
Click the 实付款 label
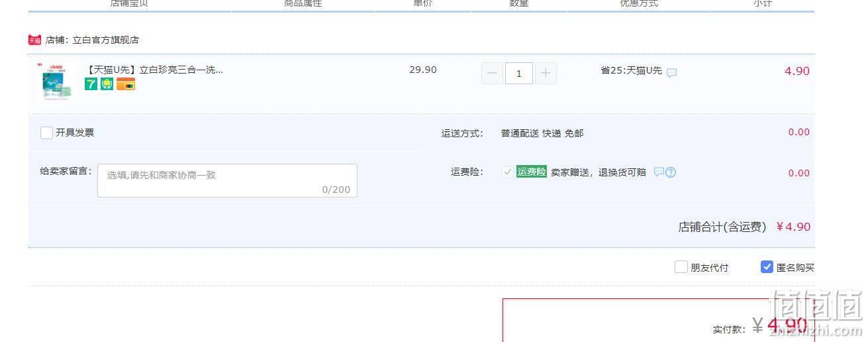(729, 329)
